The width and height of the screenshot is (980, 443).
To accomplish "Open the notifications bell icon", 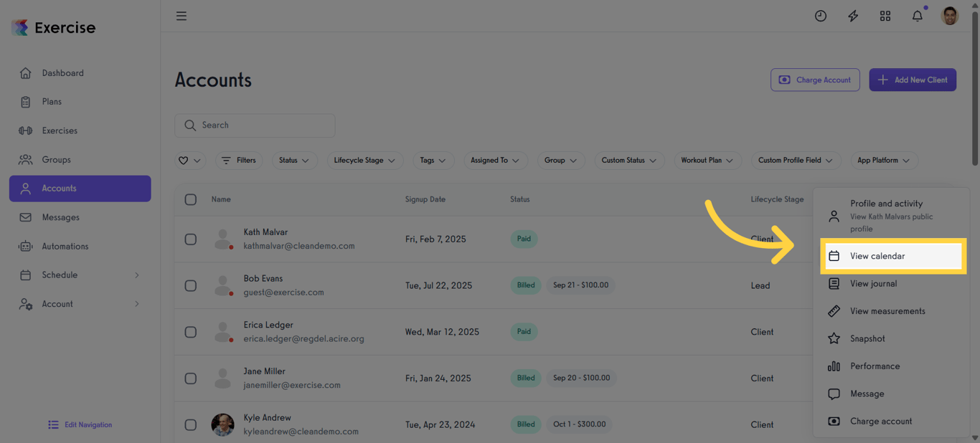I will tap(917, 15).
